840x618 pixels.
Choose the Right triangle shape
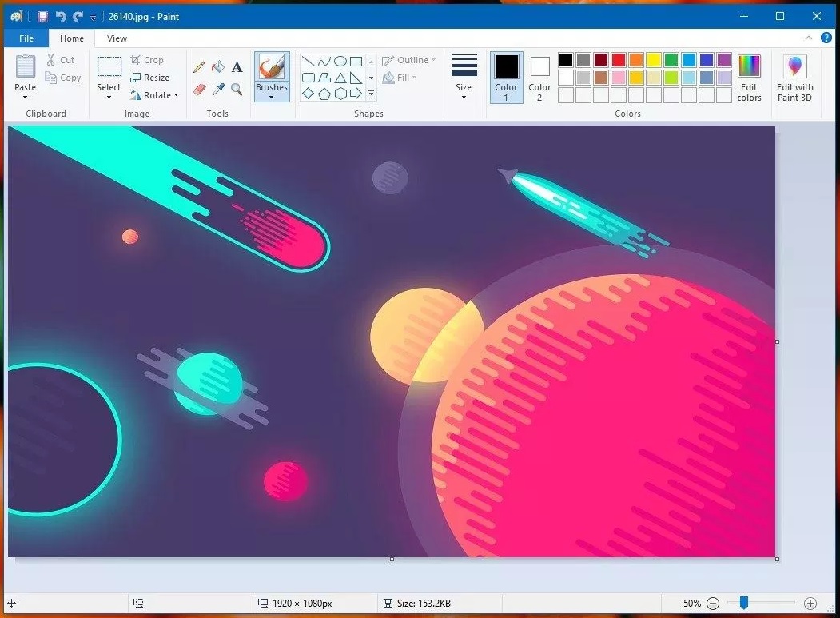[x=356, y=78]
